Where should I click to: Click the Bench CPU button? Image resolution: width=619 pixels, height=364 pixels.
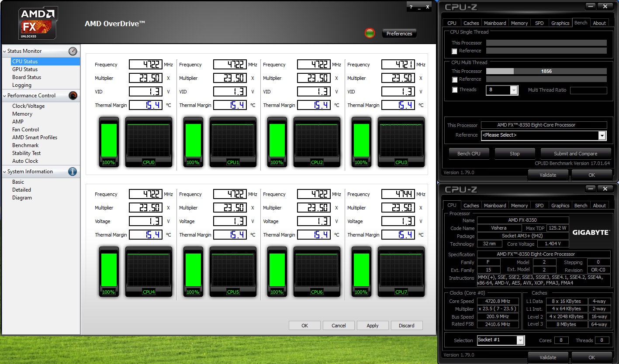469,154
